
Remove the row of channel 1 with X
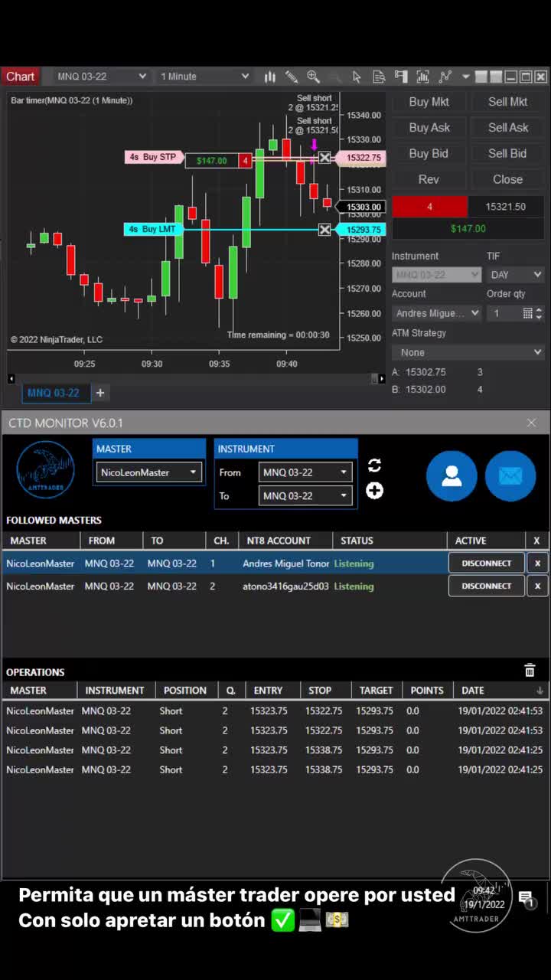point(537,563)
